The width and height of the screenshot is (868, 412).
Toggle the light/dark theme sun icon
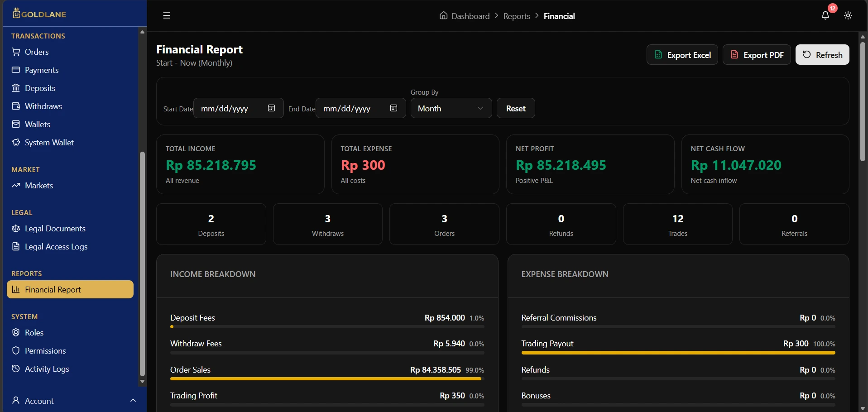coord(848,15)
